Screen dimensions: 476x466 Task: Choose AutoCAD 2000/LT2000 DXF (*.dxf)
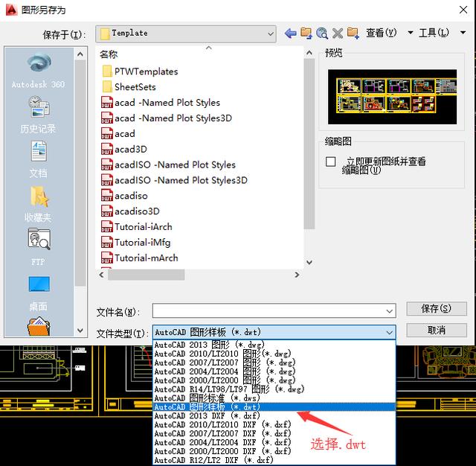[274, 451]
